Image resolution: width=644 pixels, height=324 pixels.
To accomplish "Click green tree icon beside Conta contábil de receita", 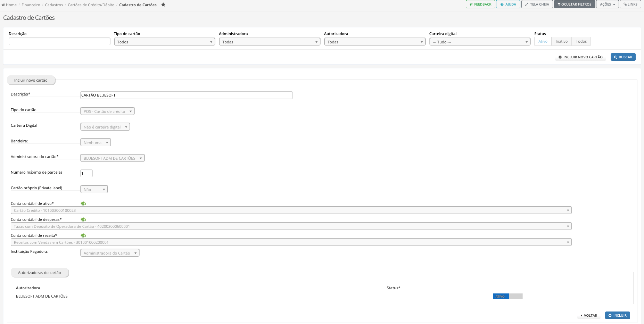I will click(x=83, y=235).
